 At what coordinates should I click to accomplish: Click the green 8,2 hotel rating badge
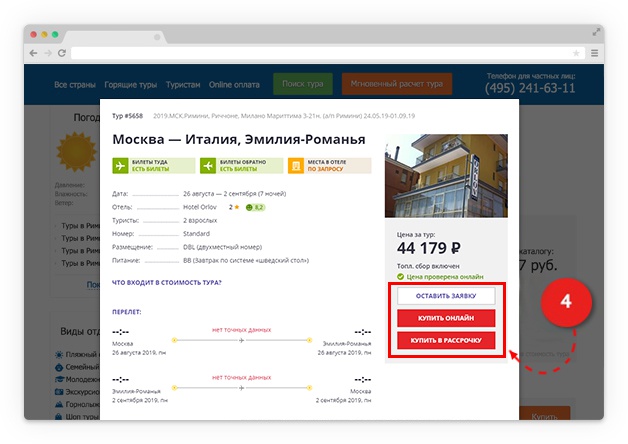(x=255, y=207)
